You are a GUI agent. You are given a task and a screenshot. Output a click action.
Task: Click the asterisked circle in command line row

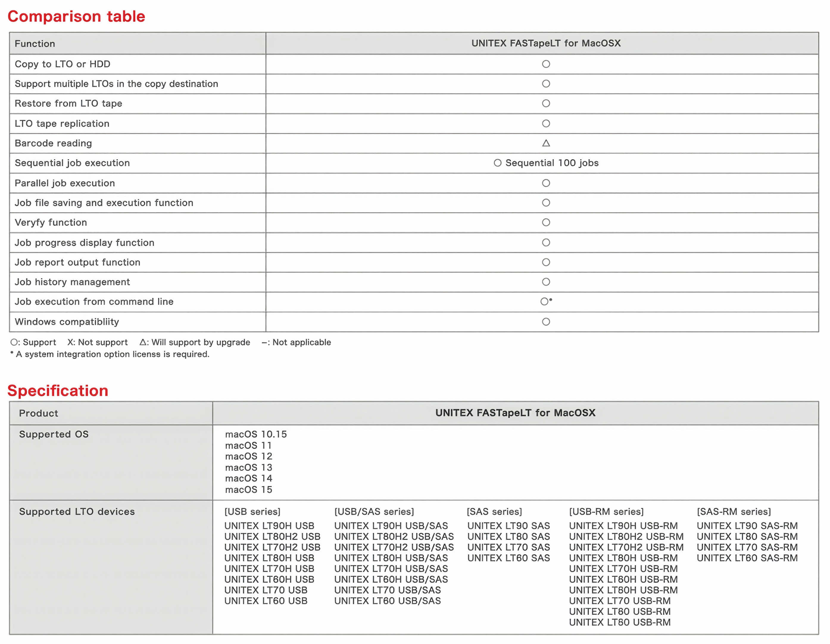[x=545, y=302]
